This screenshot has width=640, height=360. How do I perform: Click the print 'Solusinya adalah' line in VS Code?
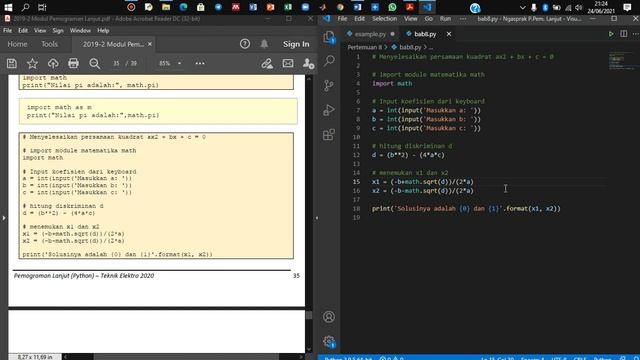[x=466, y=209]
